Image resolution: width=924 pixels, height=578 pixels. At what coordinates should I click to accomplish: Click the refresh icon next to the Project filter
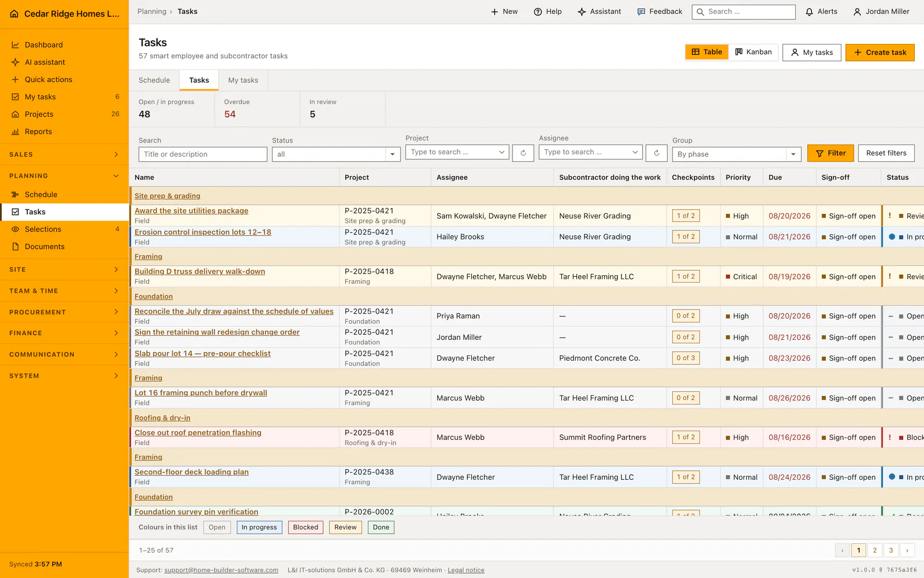coord(523,153)
